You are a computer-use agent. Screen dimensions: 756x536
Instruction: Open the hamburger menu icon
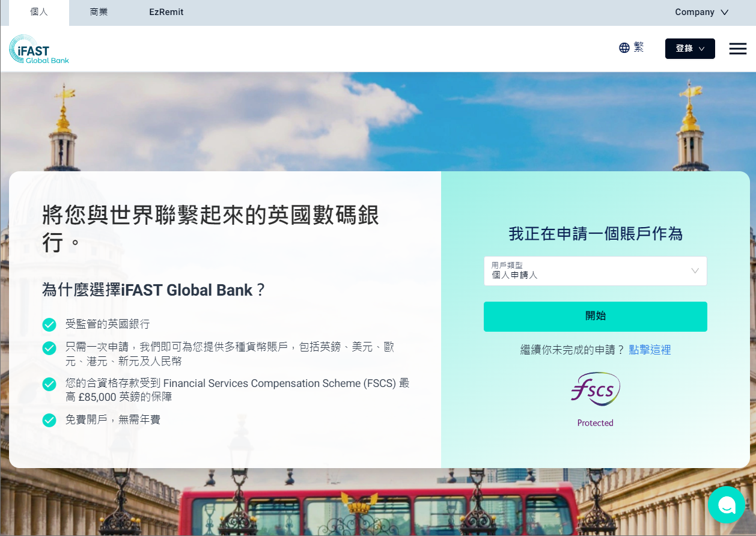737,49
